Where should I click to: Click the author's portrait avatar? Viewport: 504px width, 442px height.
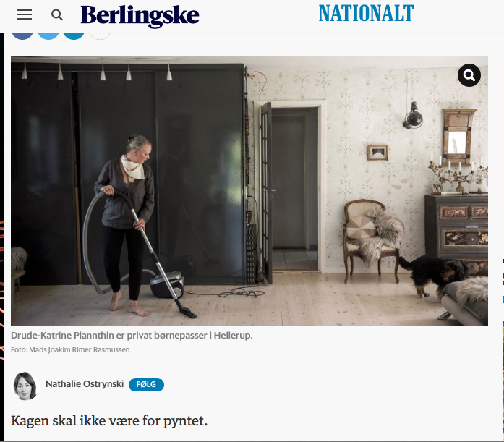tap(25, 386)
